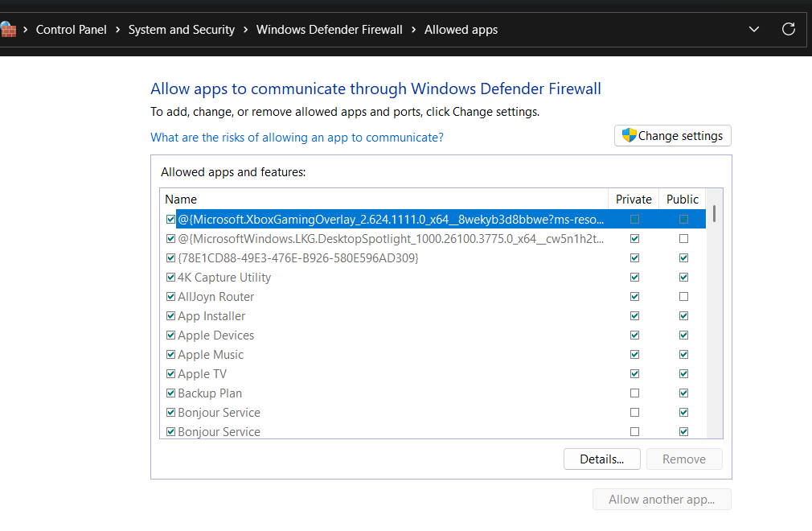The image size is (812, 531).
Task: Toggle checkbox next to DesktopSpotlight entry
Action: pos(170,238)
